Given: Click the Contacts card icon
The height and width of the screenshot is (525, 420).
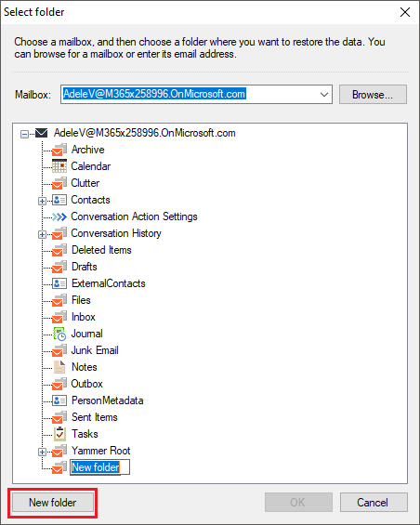Looking at the screenshot, I should pos(59,200).
